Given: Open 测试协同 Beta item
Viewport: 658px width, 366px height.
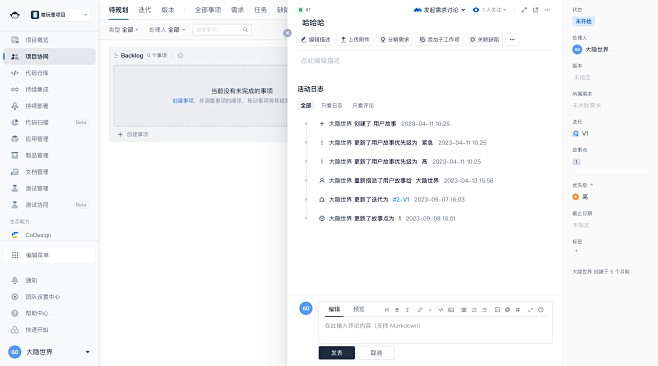Looking at the screenshot, I should [x=50, y=205].
